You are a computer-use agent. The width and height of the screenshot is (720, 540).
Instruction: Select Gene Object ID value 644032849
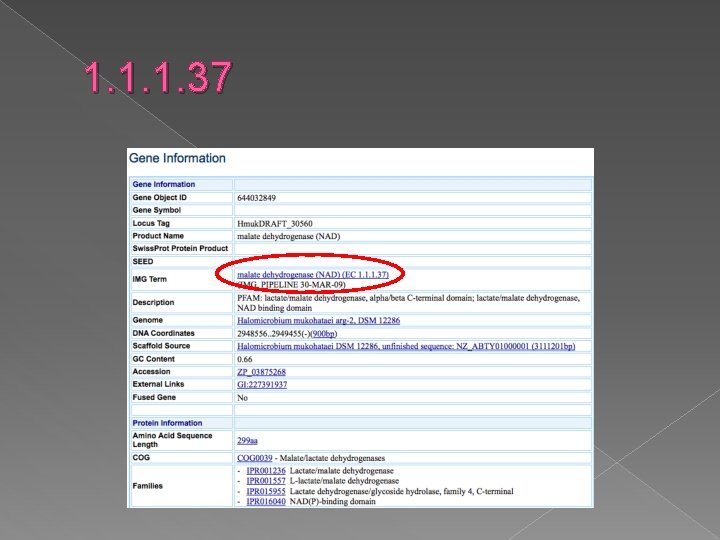[256, 198]
